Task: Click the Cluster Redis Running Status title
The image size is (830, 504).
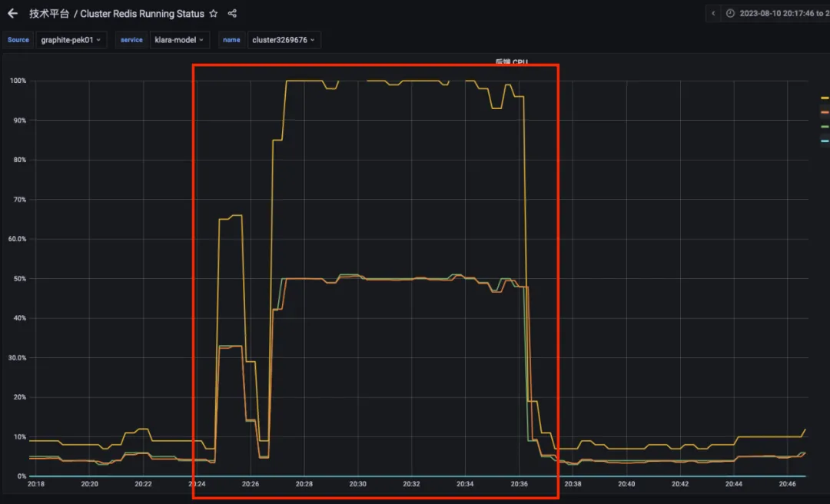Action: pyautogui.click(x=142, y=14)
